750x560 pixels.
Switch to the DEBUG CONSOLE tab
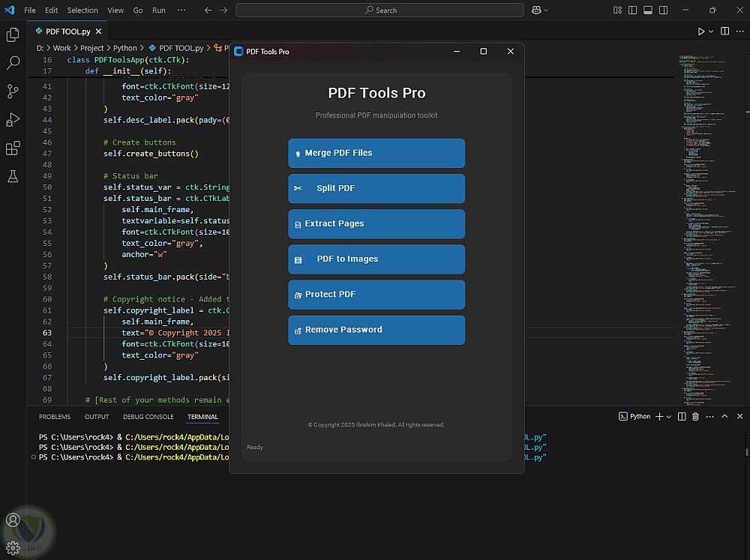pyautogui.click(x=148, y=417)
